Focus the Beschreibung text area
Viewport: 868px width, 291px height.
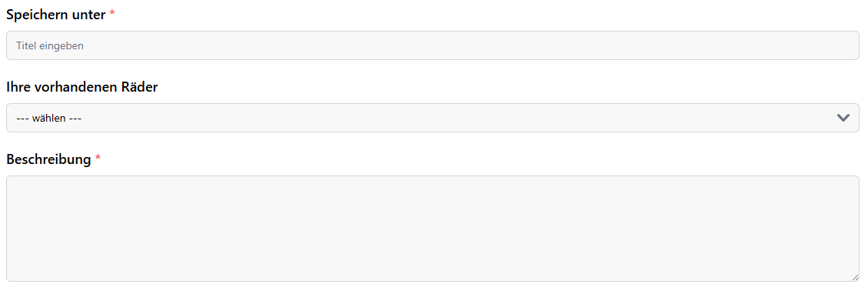pos(432,229)
